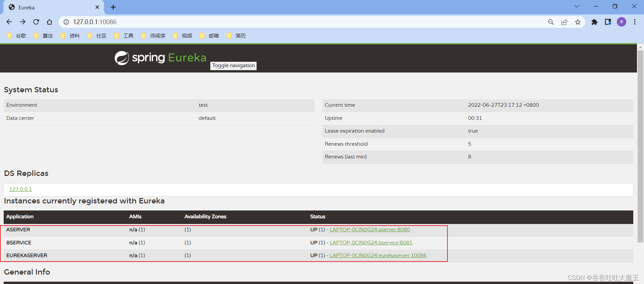Select the Environment value test

point(203,105)
